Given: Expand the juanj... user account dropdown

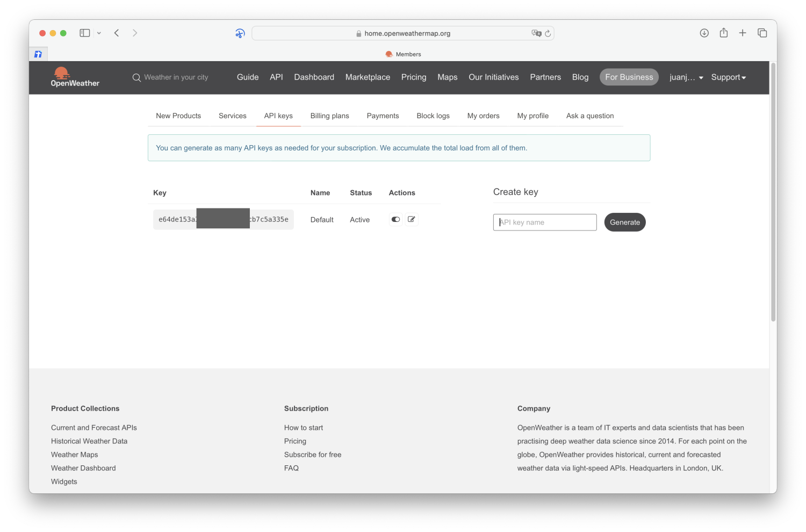Looking at the screenshot, I should click(x=686, y=77).
